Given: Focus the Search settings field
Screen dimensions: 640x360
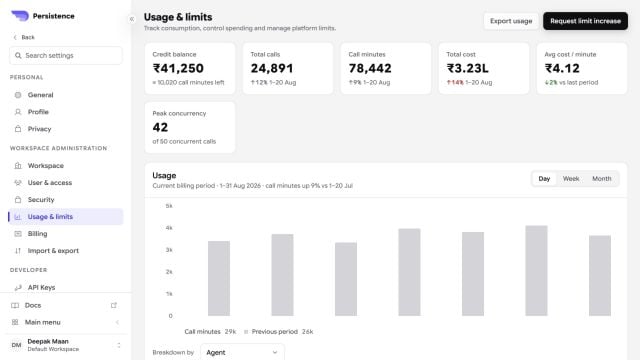Looking at the screenshot, I should tap(66, 56).
